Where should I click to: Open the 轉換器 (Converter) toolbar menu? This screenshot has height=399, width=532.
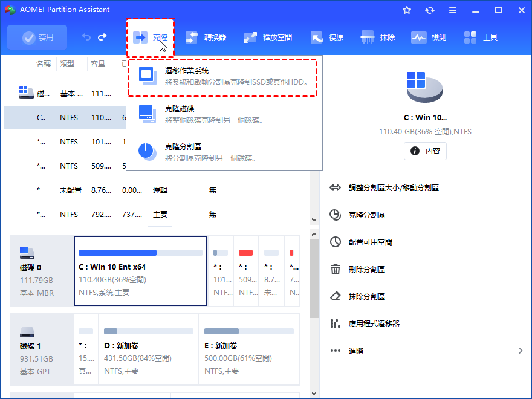tap(206, 37)
